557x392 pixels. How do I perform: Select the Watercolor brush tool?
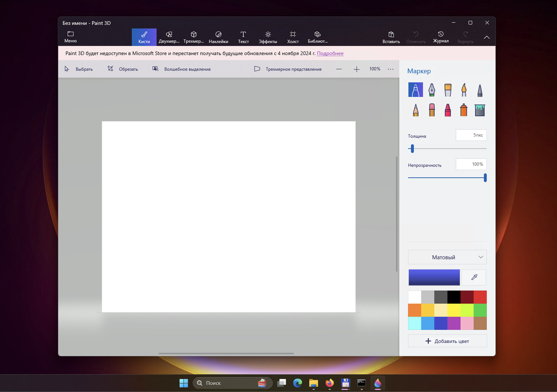click(464, 90)
